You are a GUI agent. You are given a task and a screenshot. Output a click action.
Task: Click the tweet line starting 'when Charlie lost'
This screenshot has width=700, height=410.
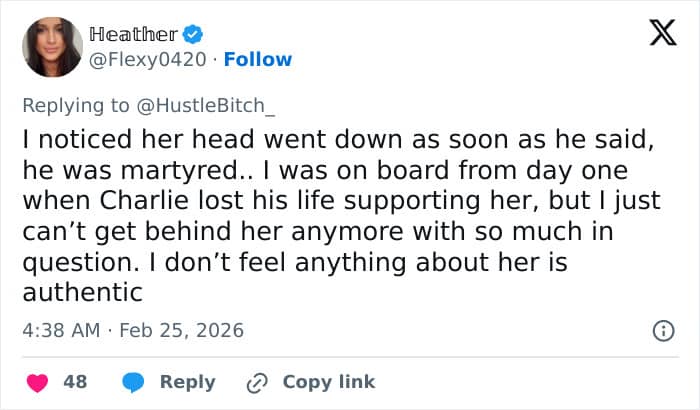[340, 201]
